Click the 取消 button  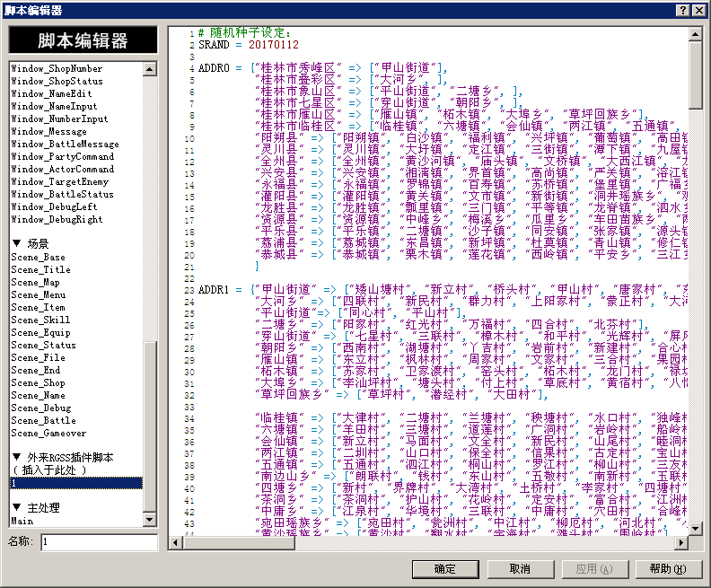point(520,569)
